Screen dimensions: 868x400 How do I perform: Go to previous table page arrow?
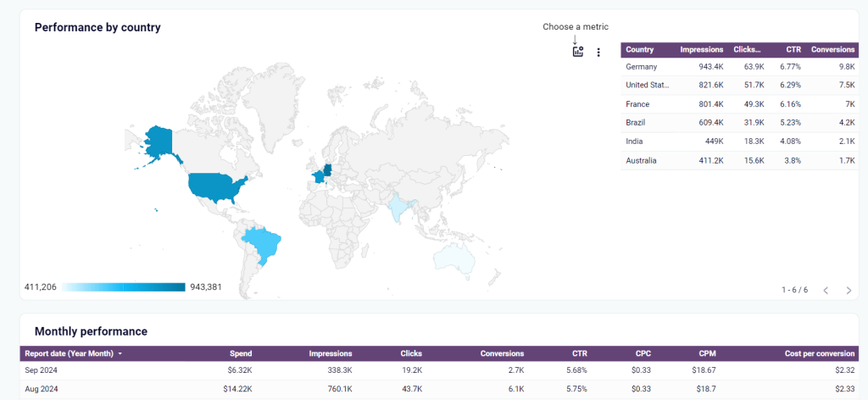point(826,290)
